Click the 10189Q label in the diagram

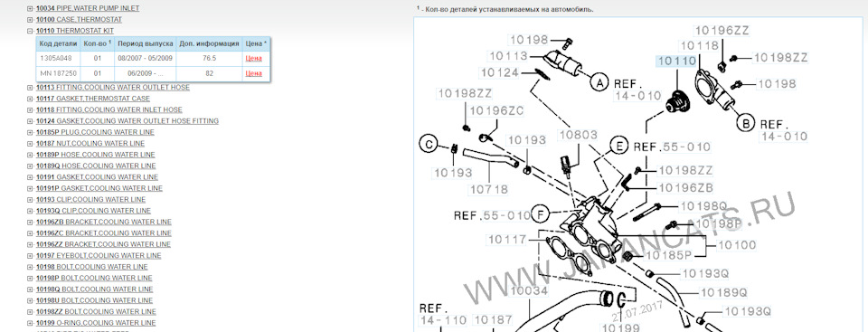724,292
